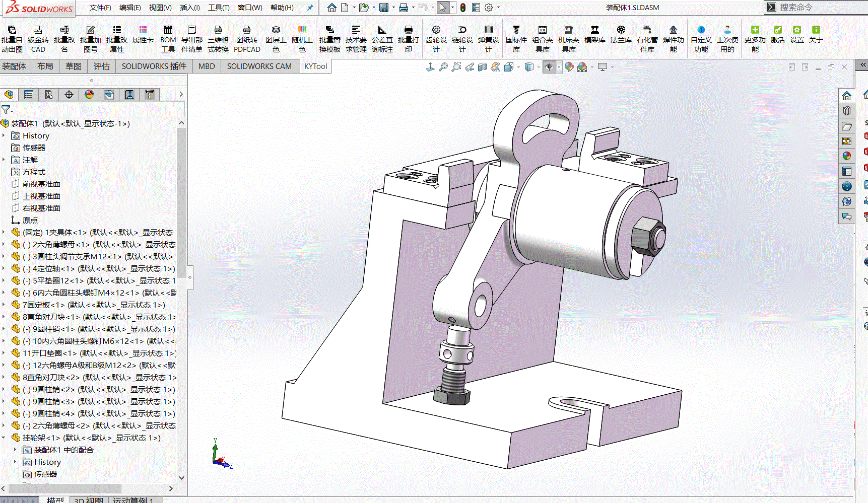Open the 工具(T) menu

click(219, 8)
